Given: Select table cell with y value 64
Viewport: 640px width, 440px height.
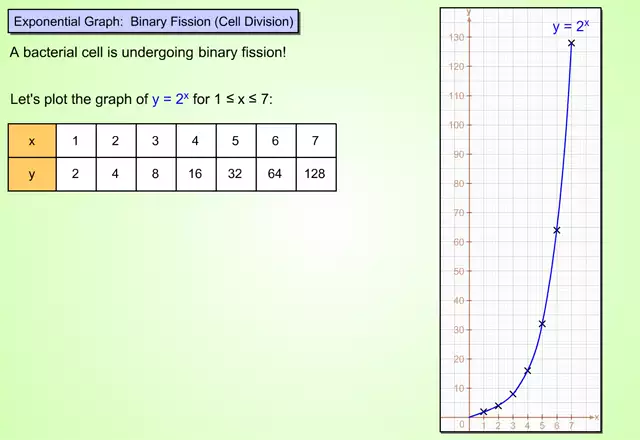Looking at the screenshot, I should point(276,174).
